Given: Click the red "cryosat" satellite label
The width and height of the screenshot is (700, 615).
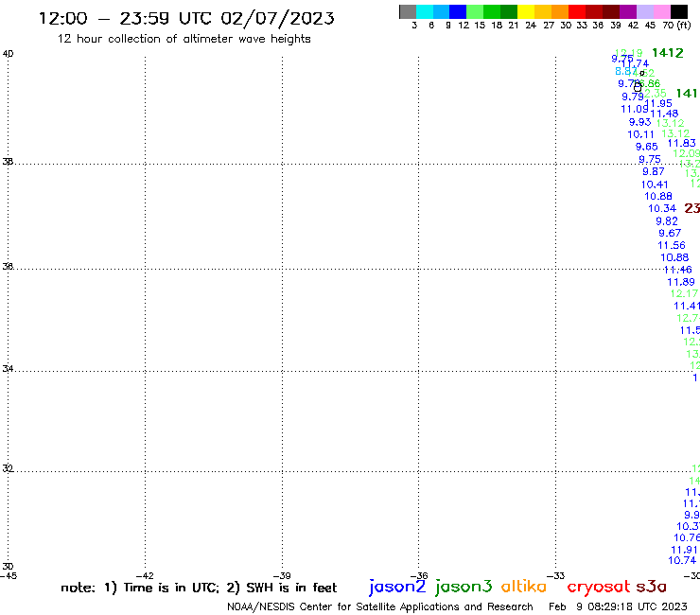Looking at the screenshot, I should [599, 587].
